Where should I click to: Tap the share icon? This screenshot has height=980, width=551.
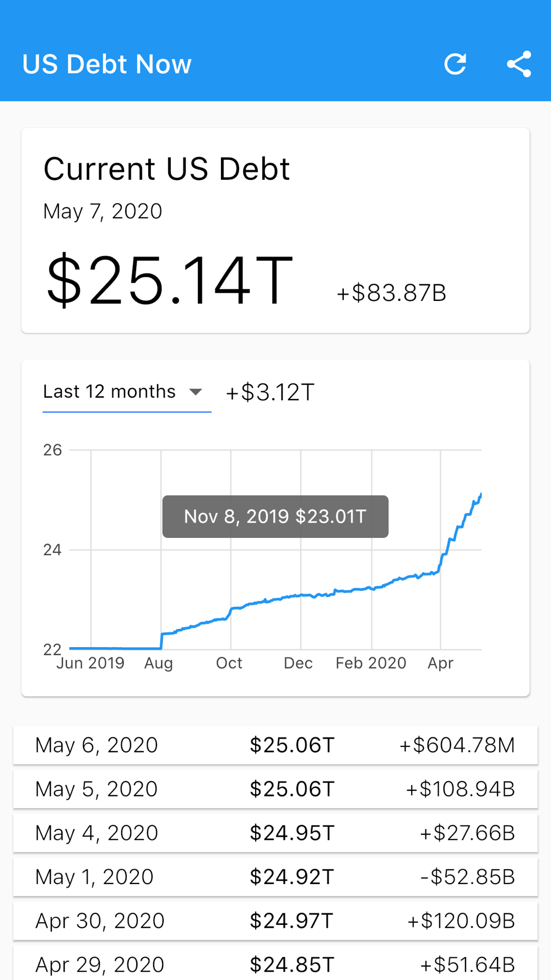[x=518, y=64]
